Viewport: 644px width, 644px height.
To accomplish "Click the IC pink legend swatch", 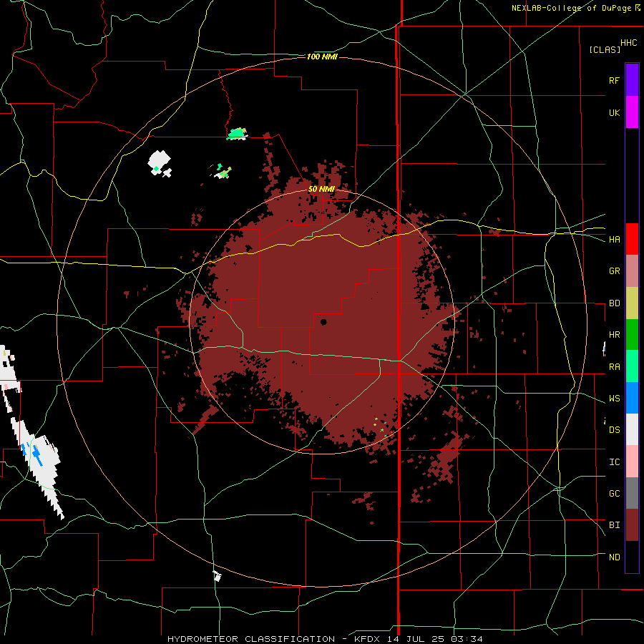I will [x=632, y=462].
